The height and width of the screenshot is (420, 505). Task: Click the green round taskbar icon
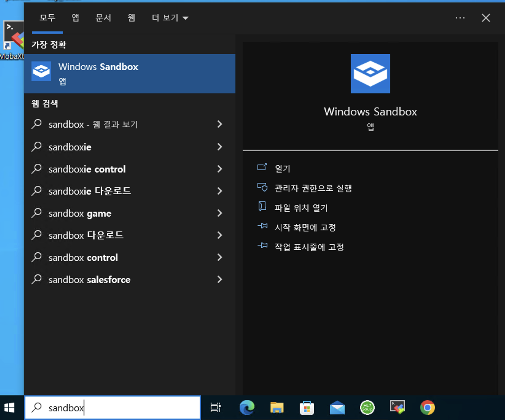tap(367, 408)
